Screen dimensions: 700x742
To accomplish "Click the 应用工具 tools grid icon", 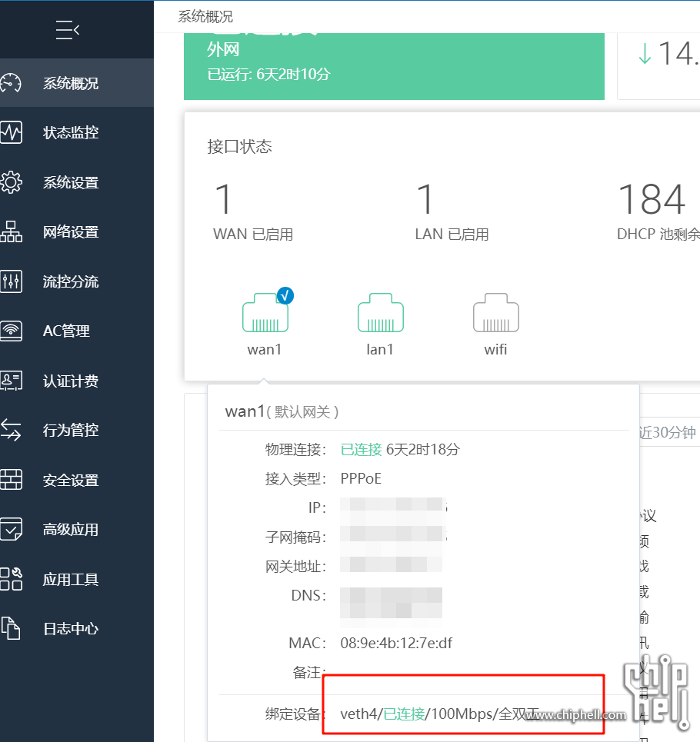I will [11, 579].
